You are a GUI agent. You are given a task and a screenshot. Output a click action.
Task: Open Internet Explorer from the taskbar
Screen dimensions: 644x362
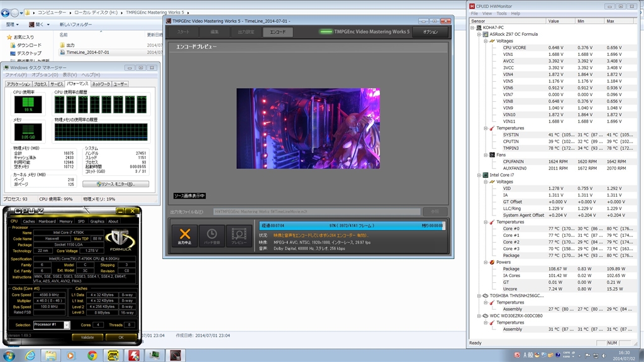(x=30, y=354)
